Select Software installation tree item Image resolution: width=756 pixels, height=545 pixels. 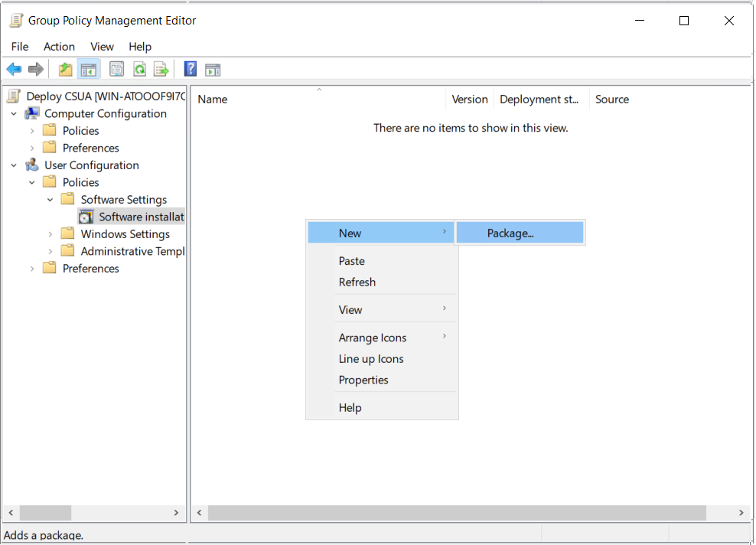[x=141, y=217]
